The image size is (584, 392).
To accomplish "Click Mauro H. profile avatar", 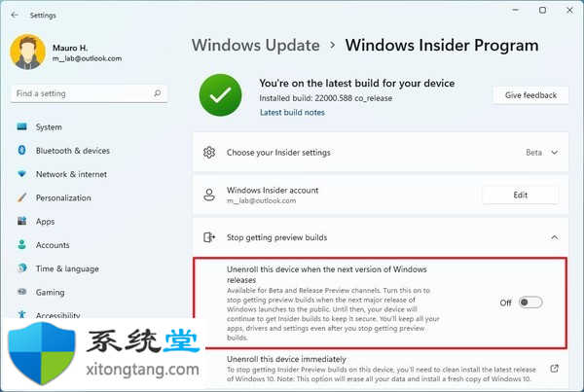I will click(x=28, y=53).
